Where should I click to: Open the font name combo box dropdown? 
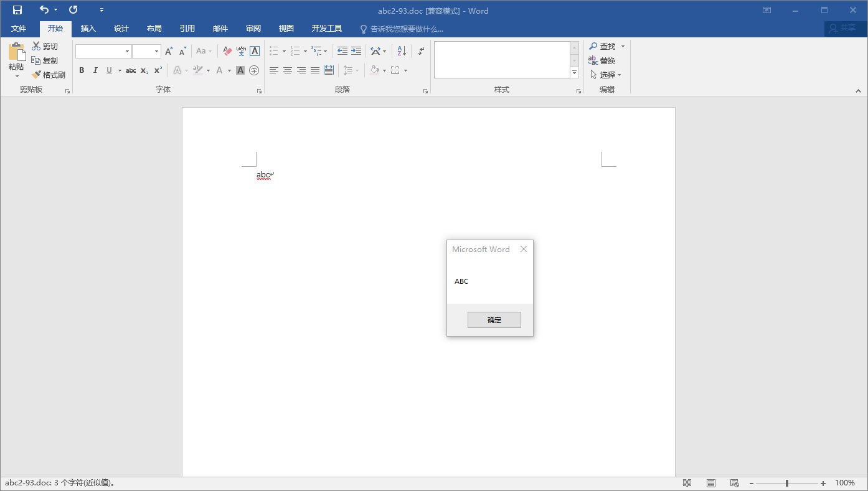[128, 52]
